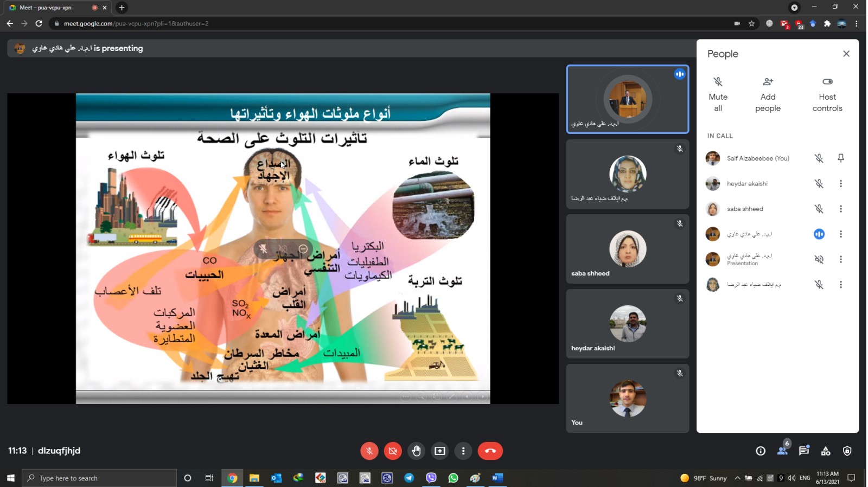Image resolution: width=868 pixels, height=487 pixels.
Task: Click the Present now icon
Action: (x=440, y=451)
